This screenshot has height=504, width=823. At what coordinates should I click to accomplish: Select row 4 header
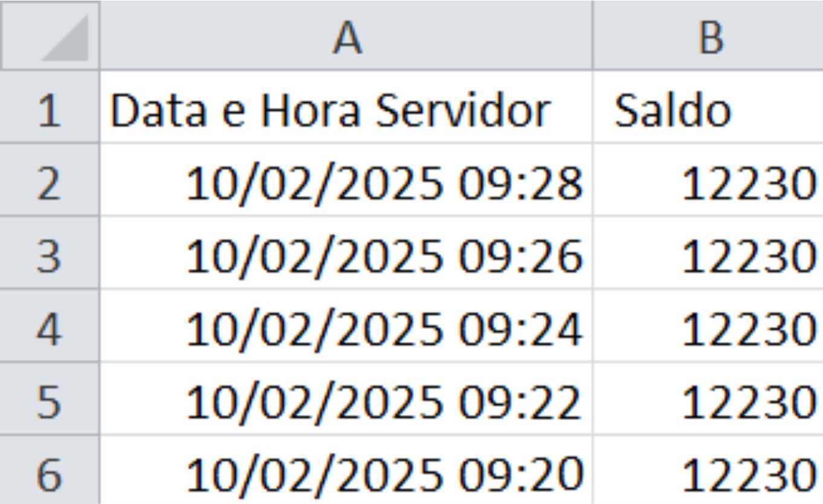[x=50, y=326]
